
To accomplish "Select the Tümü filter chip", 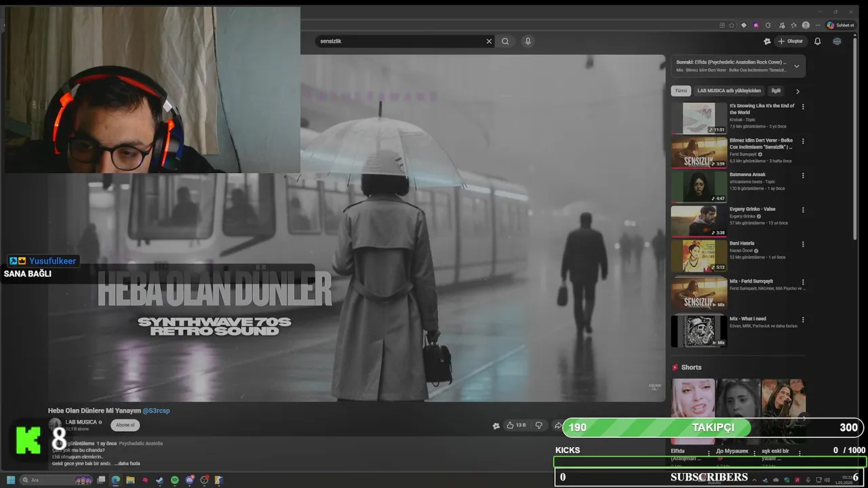I will tap(681, 90).
